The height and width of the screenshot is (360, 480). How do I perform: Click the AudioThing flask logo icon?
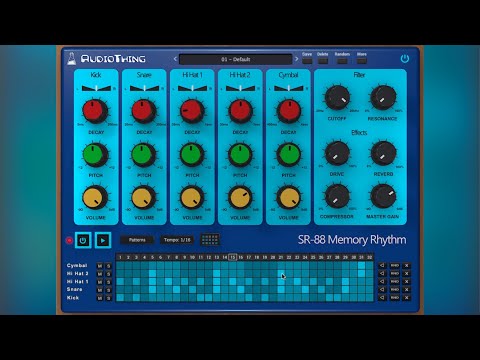click(71, 59)
